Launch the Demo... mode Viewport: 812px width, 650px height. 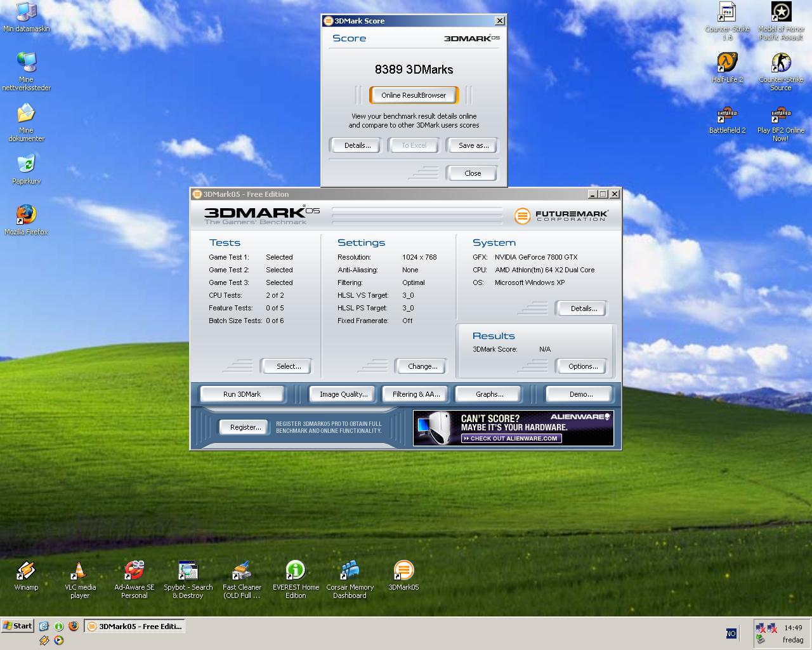[580, 394]
